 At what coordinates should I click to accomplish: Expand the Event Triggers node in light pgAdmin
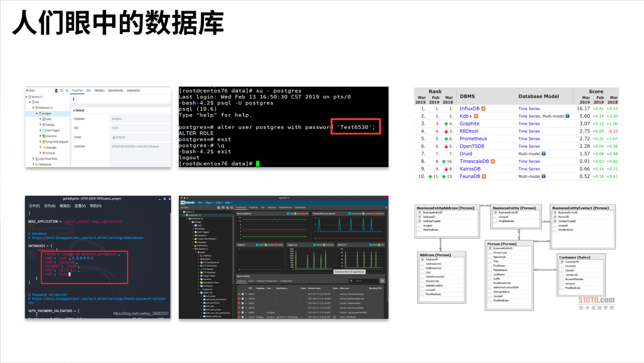41,130
